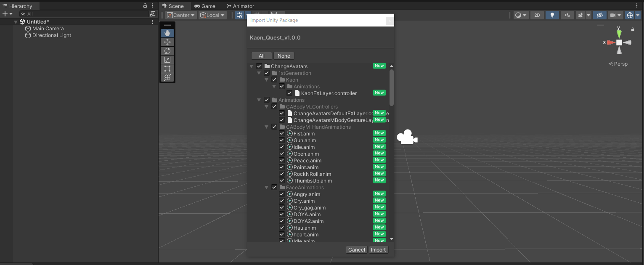Toggle scene lighting bulb icon

[x=552, y=15]
